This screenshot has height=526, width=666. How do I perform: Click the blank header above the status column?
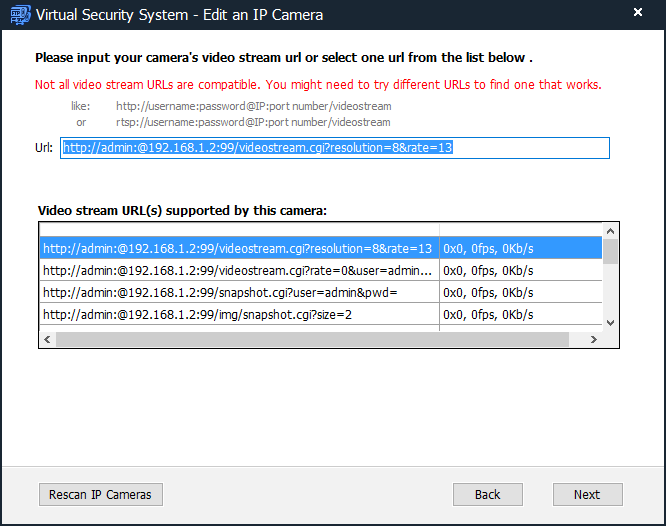(x=520, y=230)
